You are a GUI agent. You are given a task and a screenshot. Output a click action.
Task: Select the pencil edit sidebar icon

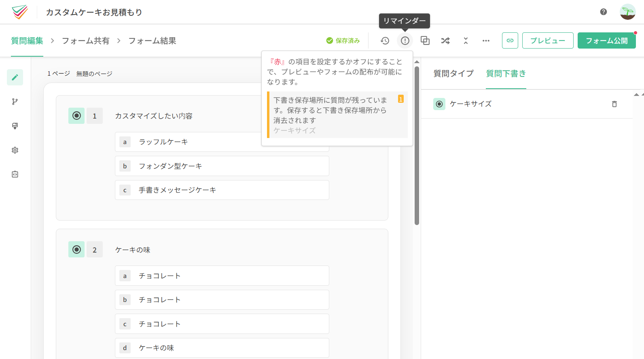(15, 77)
